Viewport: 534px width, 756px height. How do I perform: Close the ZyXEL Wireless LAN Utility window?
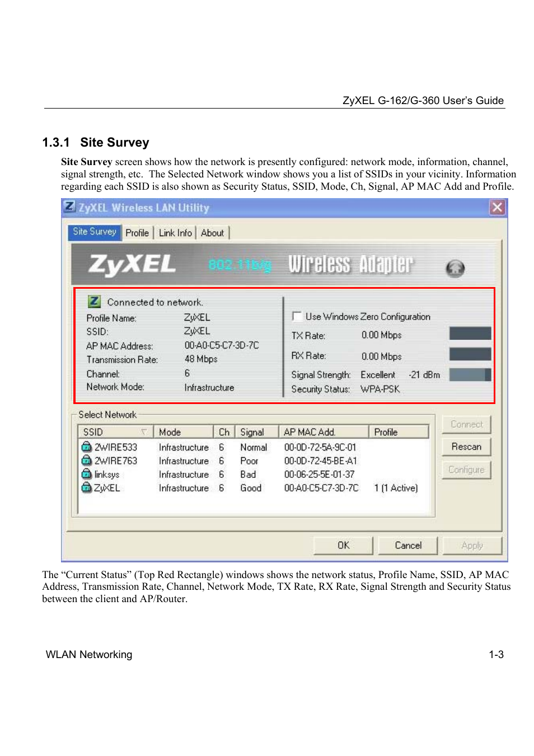click(x=497, y=207)
